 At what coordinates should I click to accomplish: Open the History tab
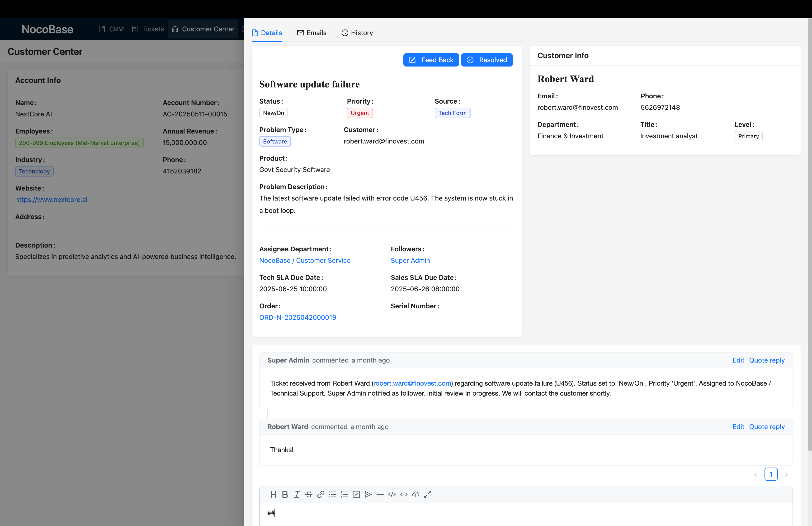click(x=357, y=33)
